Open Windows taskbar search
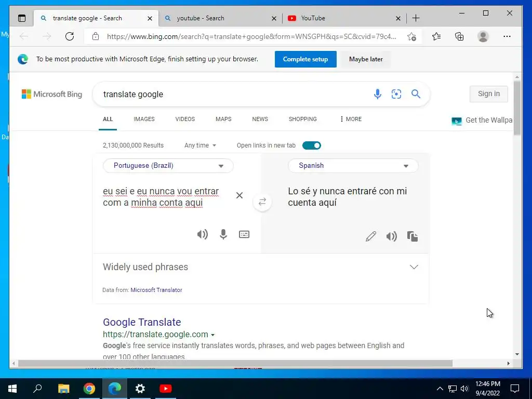The height and width of the screenshot is (399, 532). tap(37, 388)
